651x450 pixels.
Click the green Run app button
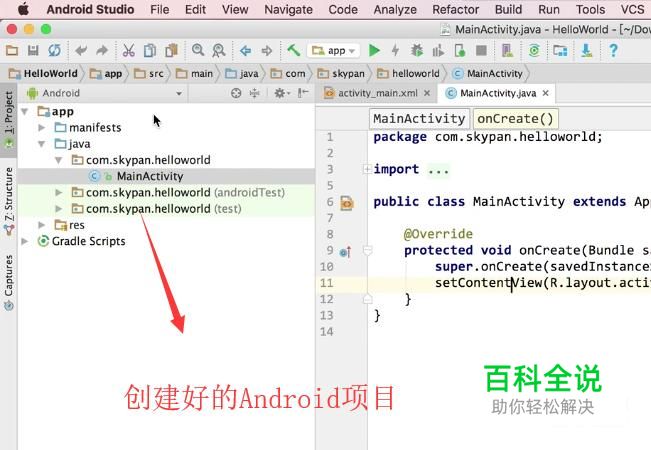[374, 51]
